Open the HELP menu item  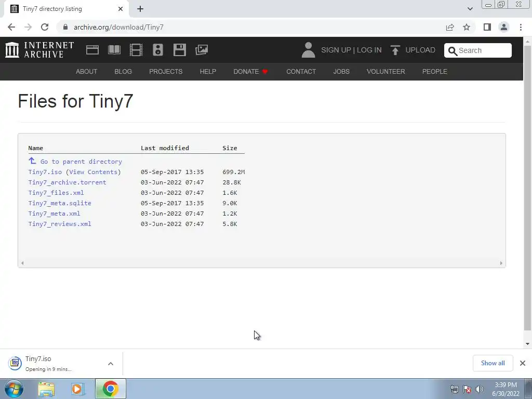(208, 72)
